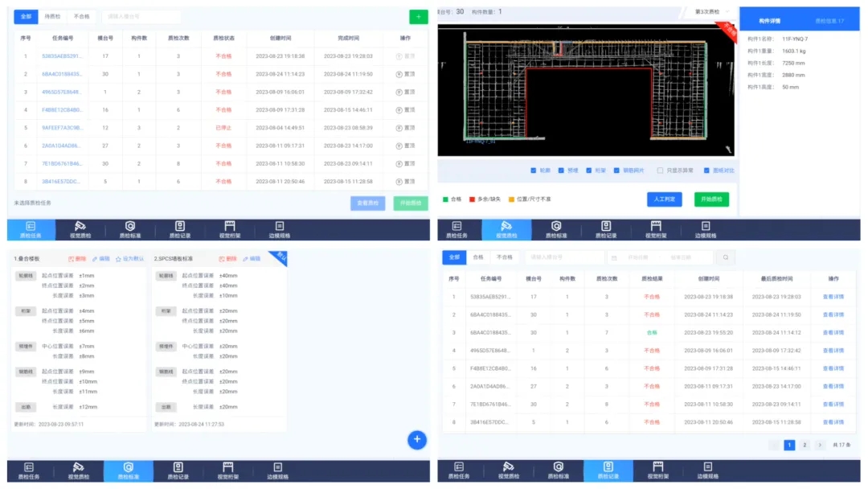
Task: Toggle the 图纸对比 checkbox
Action: pos(706,171)
